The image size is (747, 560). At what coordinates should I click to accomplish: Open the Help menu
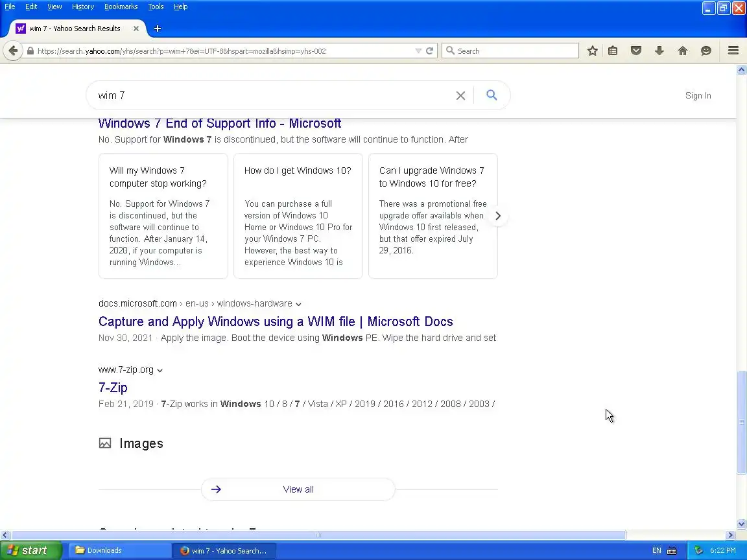[x=180, y=6]
